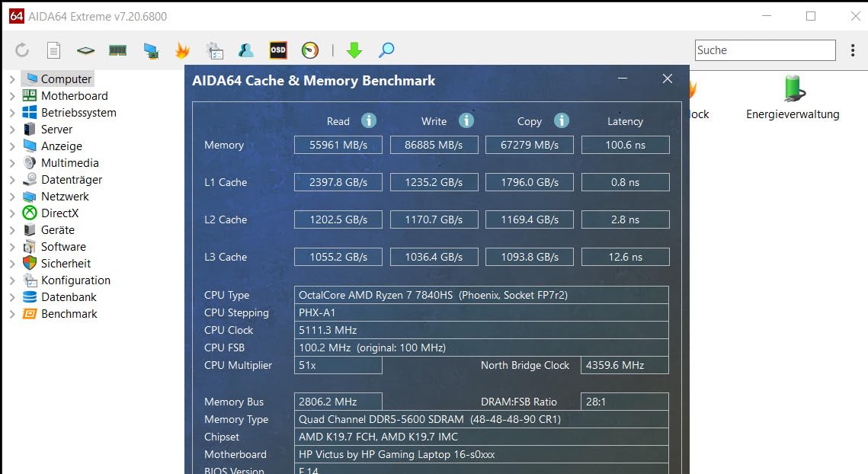The image size is (868, 474).
Task: Select Datenträger in the tree
Action: click(x=72, y=179)
